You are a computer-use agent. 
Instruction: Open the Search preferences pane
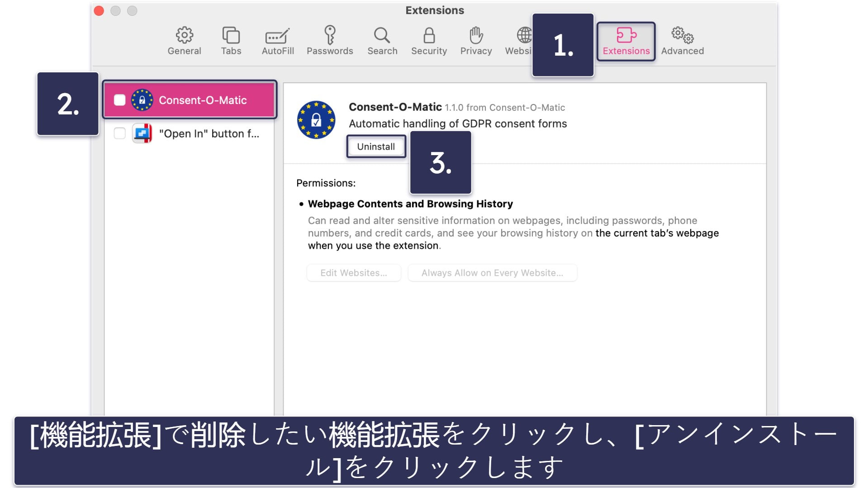pyautogui.click(x=382, y=41)
